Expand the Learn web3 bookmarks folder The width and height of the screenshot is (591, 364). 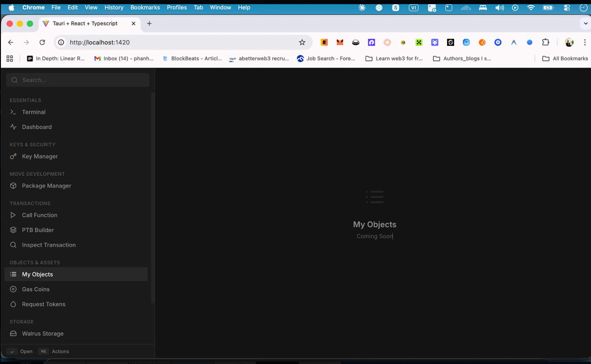[x=394, y=58]
